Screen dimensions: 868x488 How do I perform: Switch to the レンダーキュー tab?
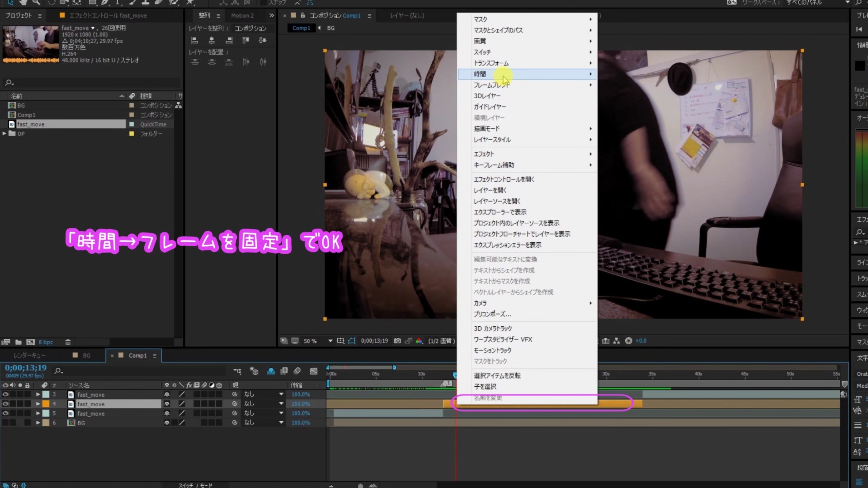[30, 355]
